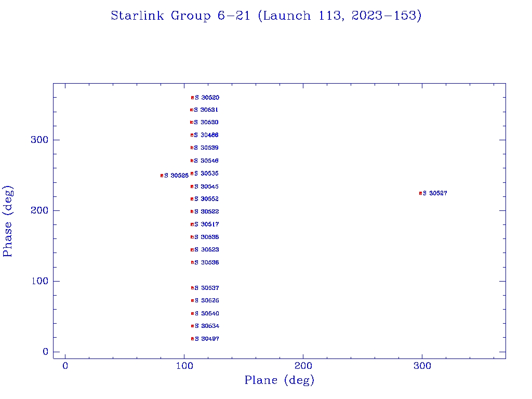Click the '200' tick label on Plane axis

[x=303, y=366]
